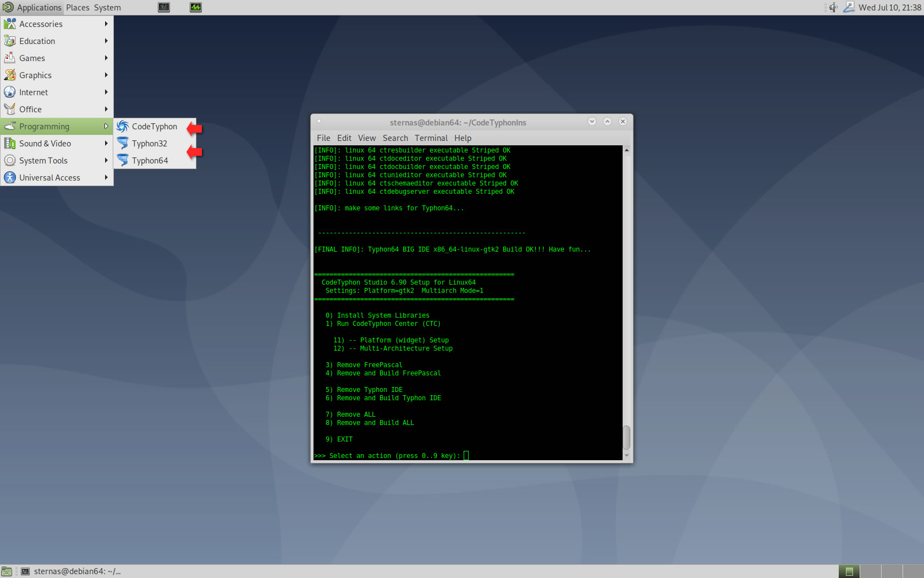This screenshot has width=924, height=578.
Task: Click the '1) Run CodeTyphon Center (CTC)' line
Action: point(383,324)
